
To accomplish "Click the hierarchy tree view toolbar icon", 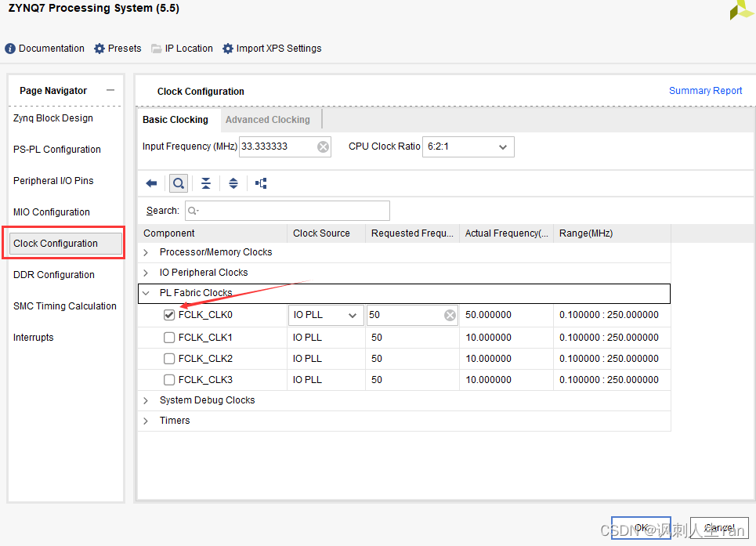I will coord(261,183).
